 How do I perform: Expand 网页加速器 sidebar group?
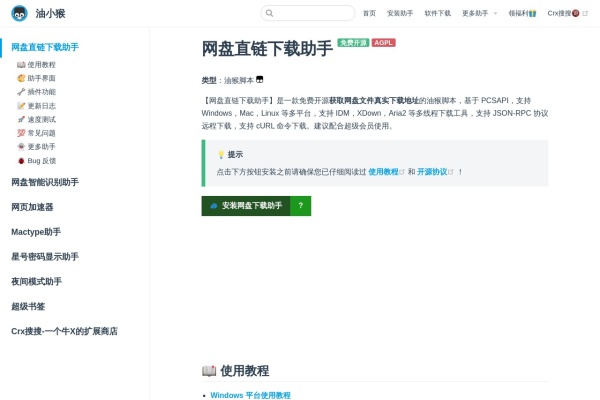tap(32, 207)
